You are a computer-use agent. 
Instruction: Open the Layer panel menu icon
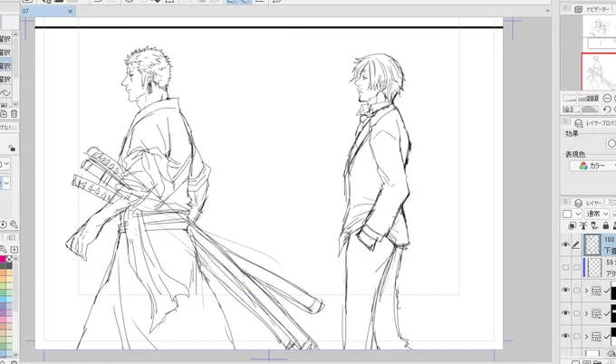tap(565, 202)
